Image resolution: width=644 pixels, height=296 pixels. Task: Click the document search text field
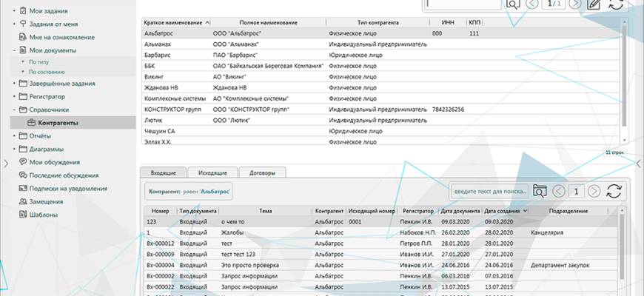coord(489,191)
